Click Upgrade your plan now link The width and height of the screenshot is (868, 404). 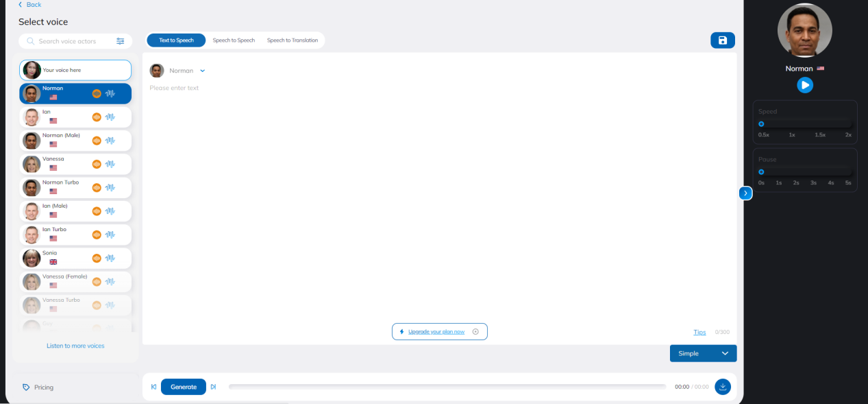[436, 332]
